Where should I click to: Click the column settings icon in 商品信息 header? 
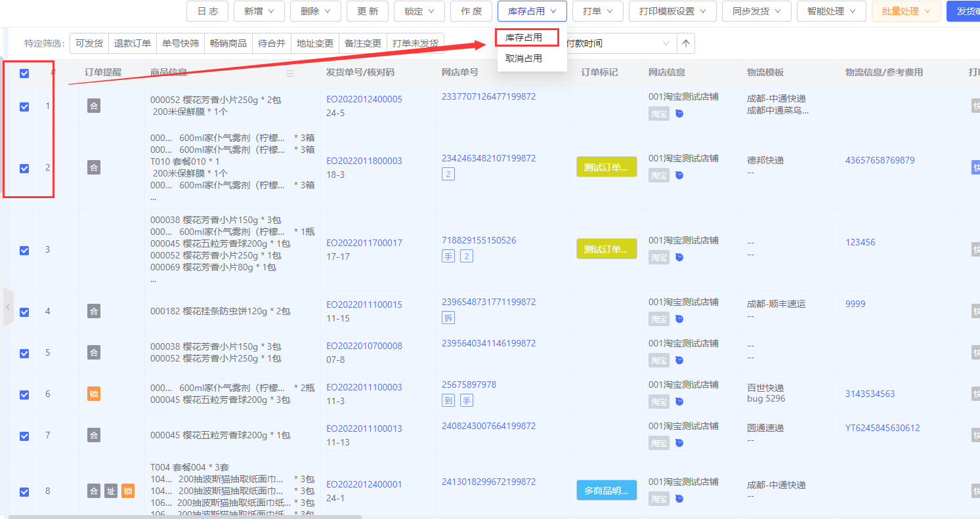290,73
